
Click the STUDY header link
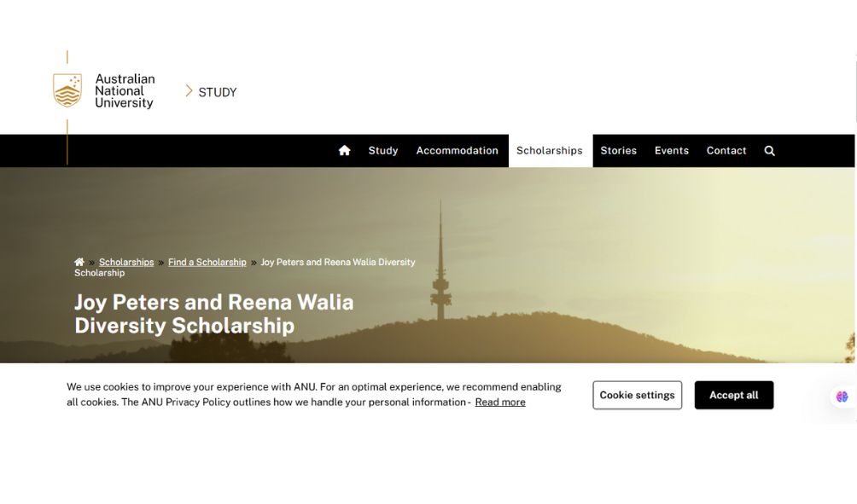[218, 92]
